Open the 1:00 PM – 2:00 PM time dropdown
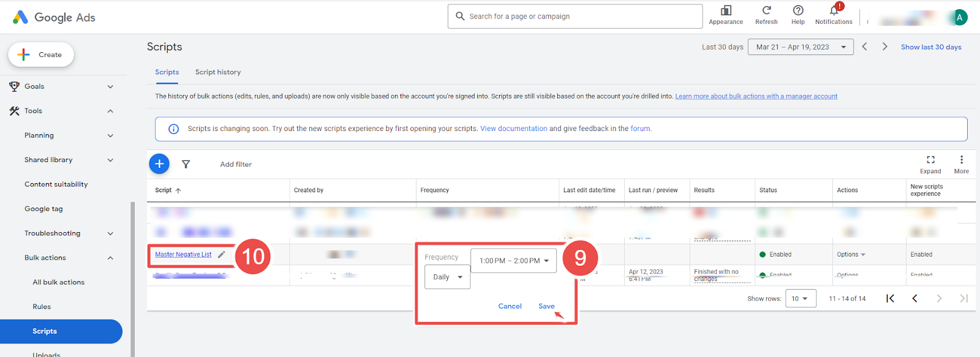Viewport: 980px width, 357px height. pyautogui.click(x=513, y=260)
